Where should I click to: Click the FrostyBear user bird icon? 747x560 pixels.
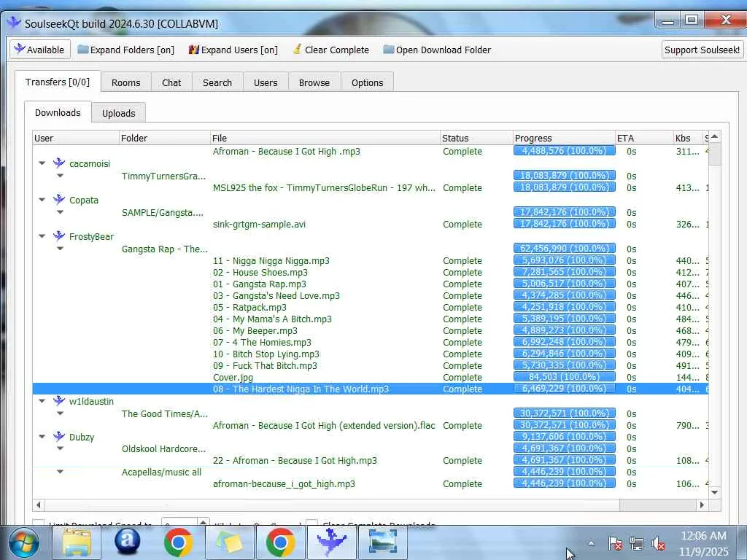[59, 236]
